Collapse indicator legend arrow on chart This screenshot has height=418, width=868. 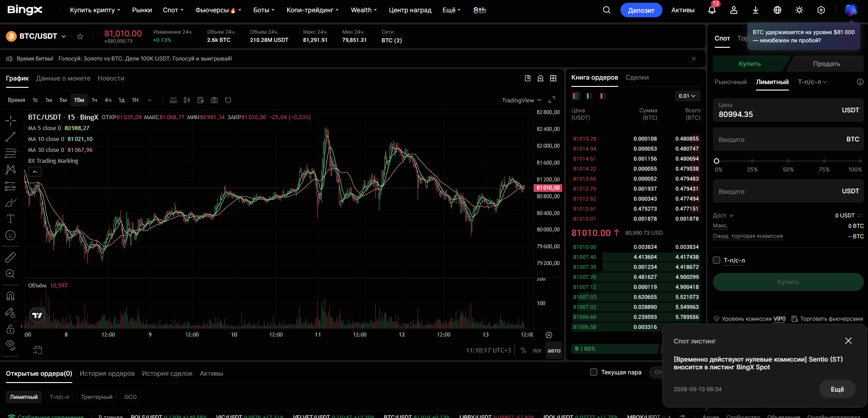pos(35,171)
